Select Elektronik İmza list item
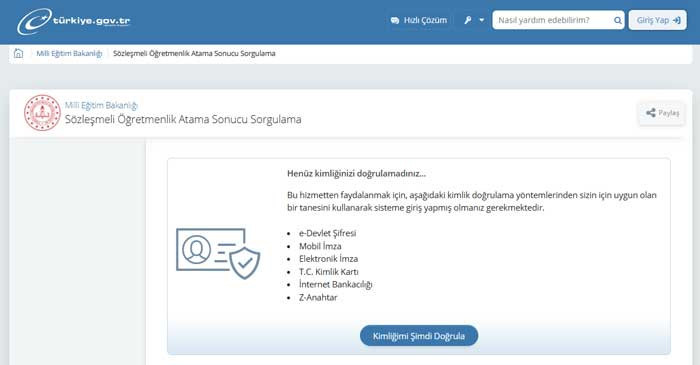Viewport: 700px width, 365px height. tap(328, 259)
